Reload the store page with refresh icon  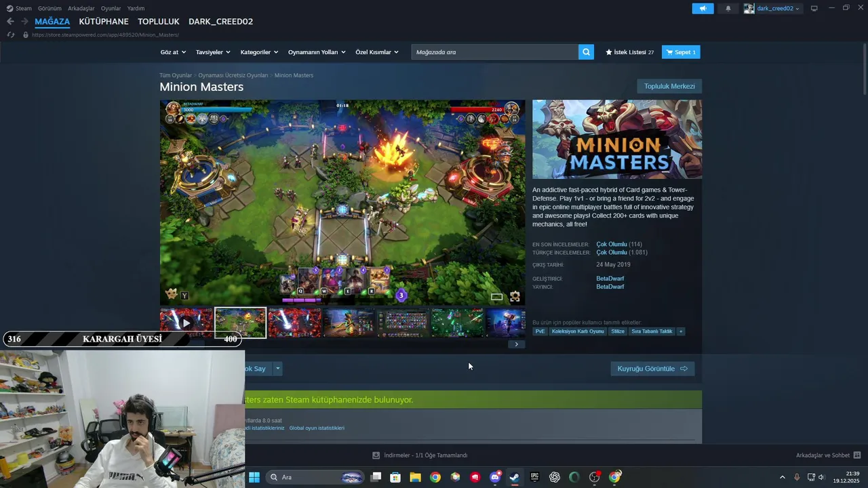coord(10,35)
